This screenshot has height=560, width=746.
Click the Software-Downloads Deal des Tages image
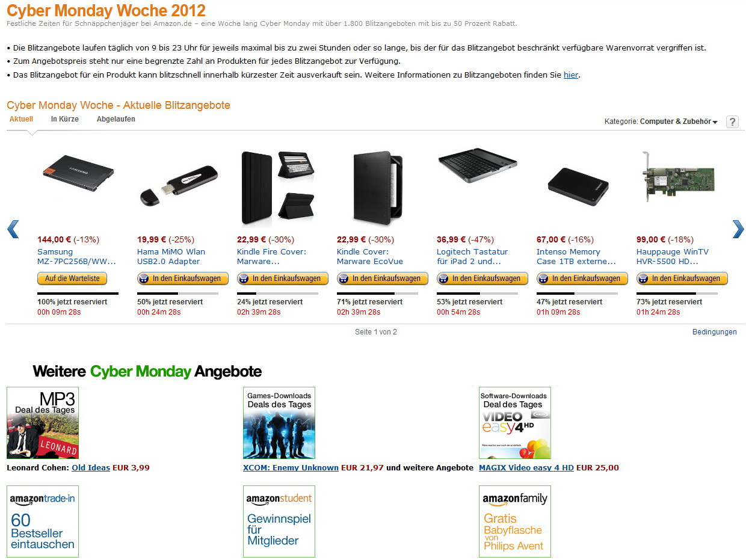515,423
